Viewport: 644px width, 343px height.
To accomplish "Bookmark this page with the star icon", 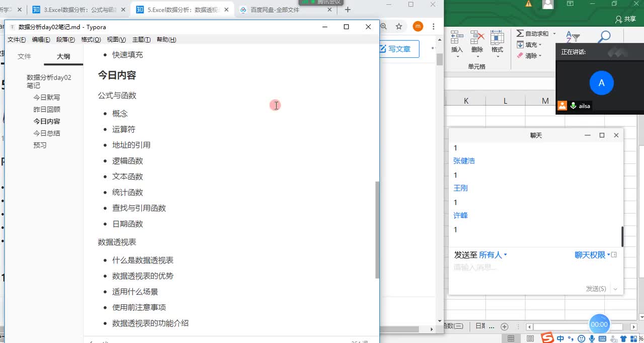I will (x=399, y=26).
